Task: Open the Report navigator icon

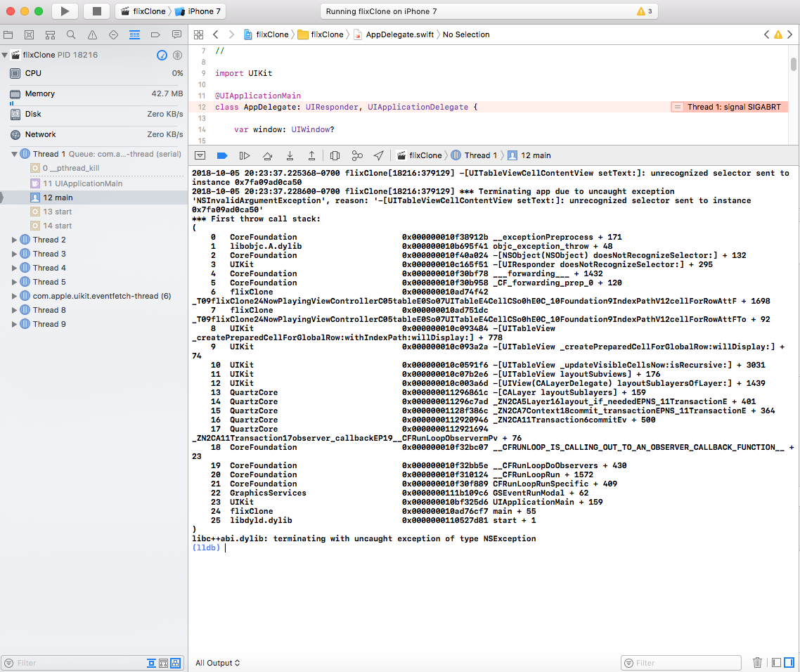Action: tap(176, 34)
